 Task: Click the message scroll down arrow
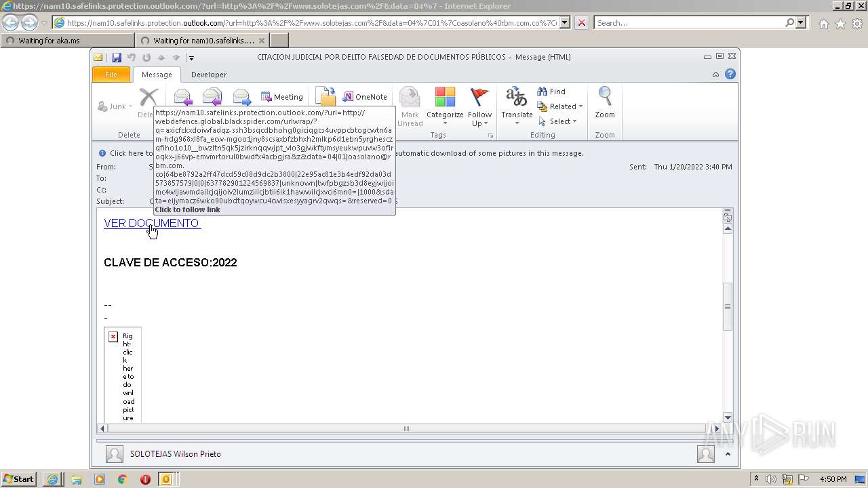coord(728,417)
